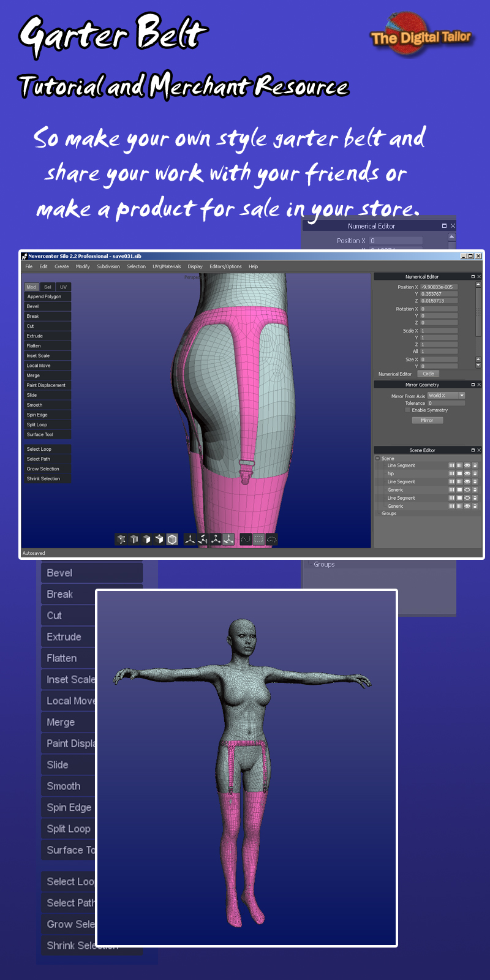Click Flatten in the enlarged background panel

click(x=68, y=658)
